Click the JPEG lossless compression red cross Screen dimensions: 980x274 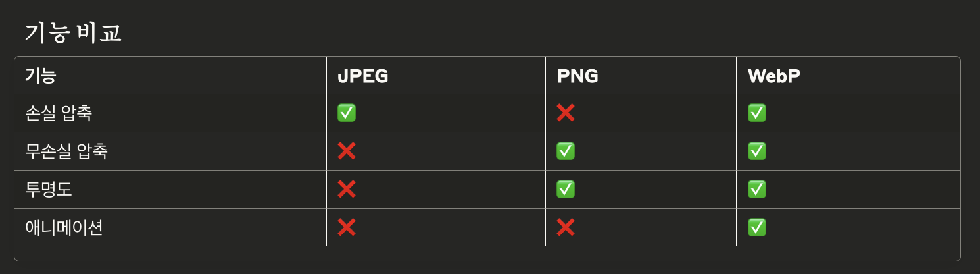click(347, 151)
